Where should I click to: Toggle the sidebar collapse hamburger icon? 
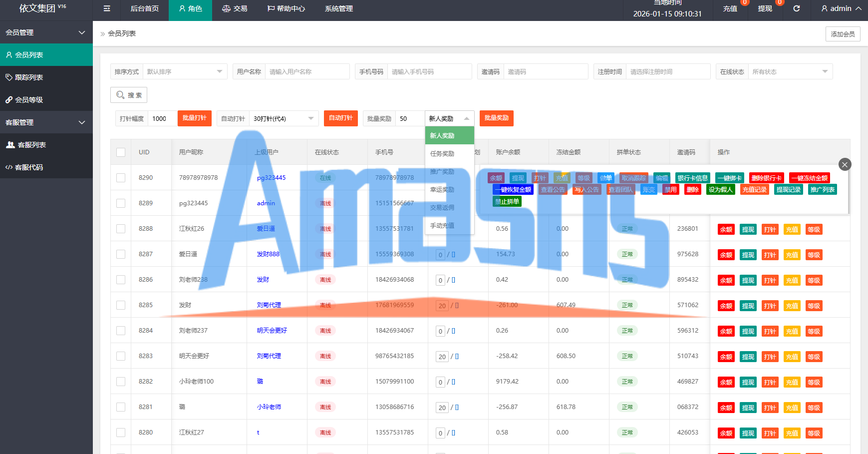click(x=107, y=8)
